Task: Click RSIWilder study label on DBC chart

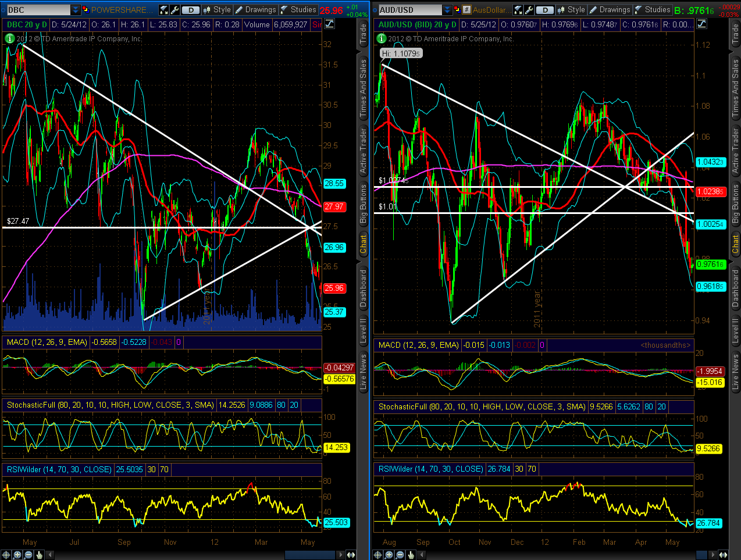Action: [x=59, y=469]
